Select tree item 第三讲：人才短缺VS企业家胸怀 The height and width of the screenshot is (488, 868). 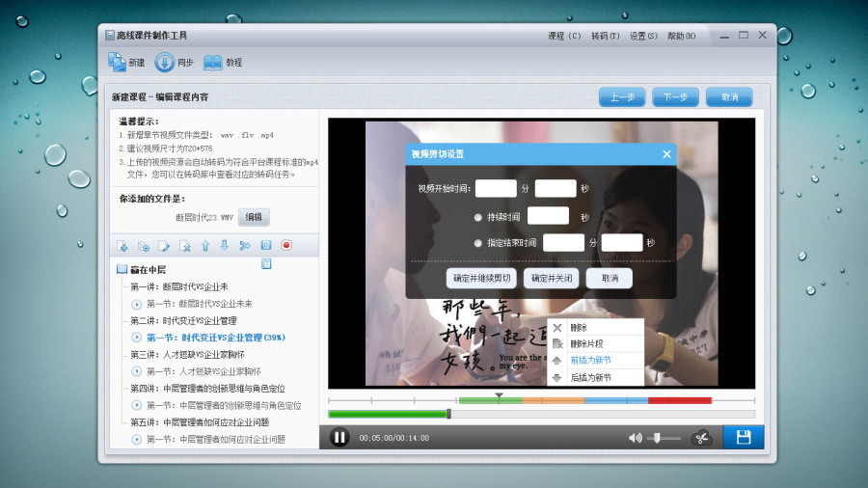tap(187, 354)
